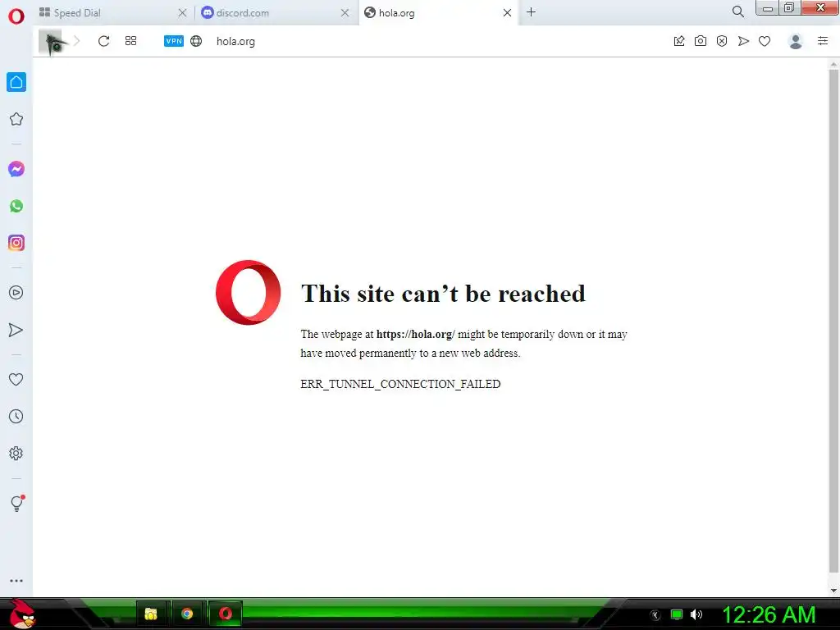The image size is (840, 630).
Task: Open Pinboards heart in the sidebar
Action: [x=16, y=379]
